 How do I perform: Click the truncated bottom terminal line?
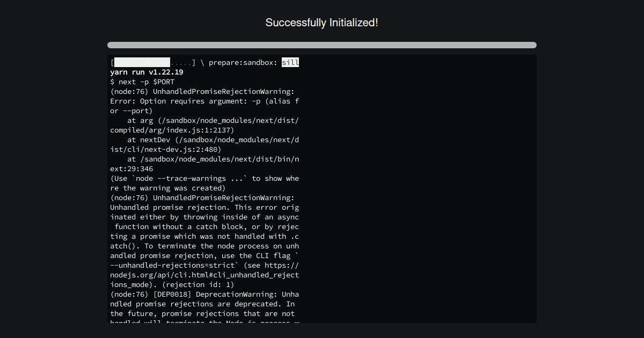[x=204, y=321]
